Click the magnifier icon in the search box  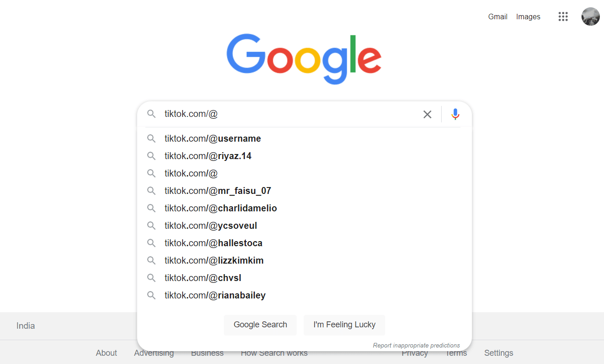pyautogui.click(x=151, y=114)
